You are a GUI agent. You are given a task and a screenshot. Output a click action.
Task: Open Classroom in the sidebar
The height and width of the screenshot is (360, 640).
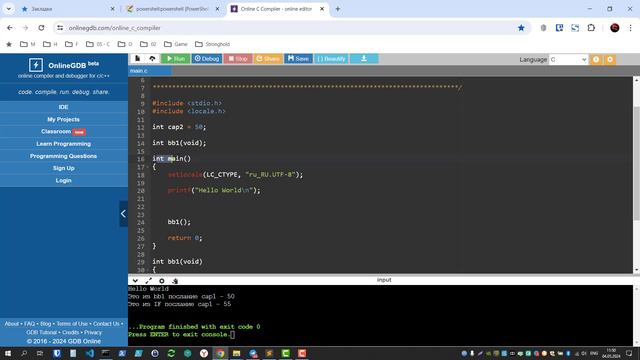[x=64, y=131]
